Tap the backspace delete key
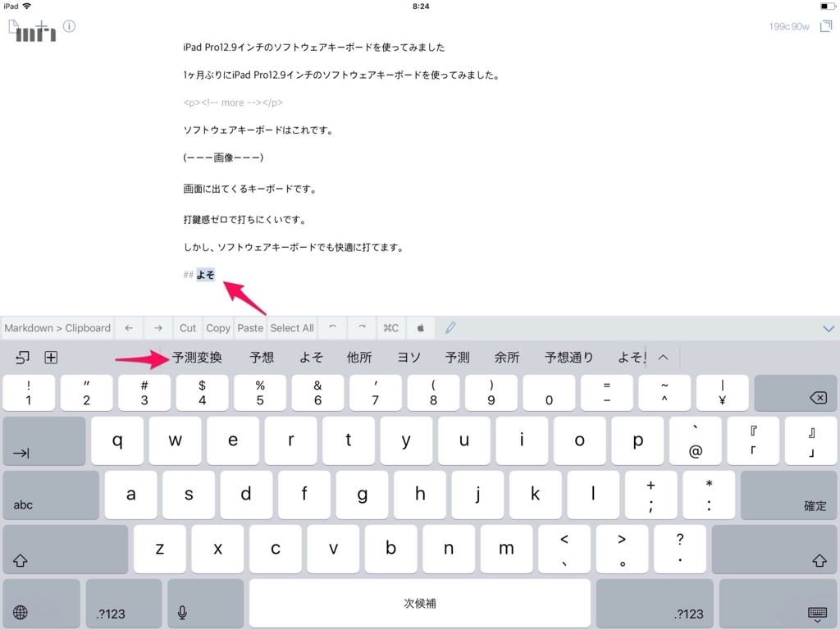Screen dimensions: 840x630 tap(795, 393)
